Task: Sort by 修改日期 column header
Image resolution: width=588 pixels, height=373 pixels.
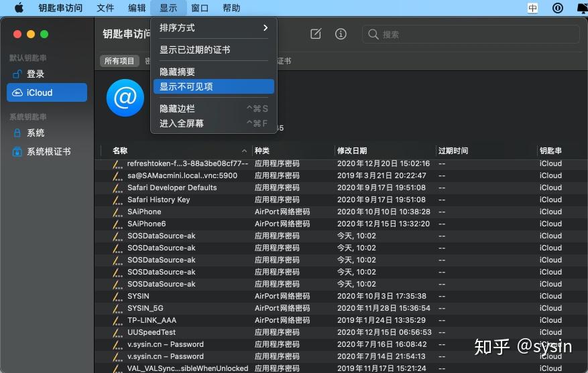Action: coord(352,151)
